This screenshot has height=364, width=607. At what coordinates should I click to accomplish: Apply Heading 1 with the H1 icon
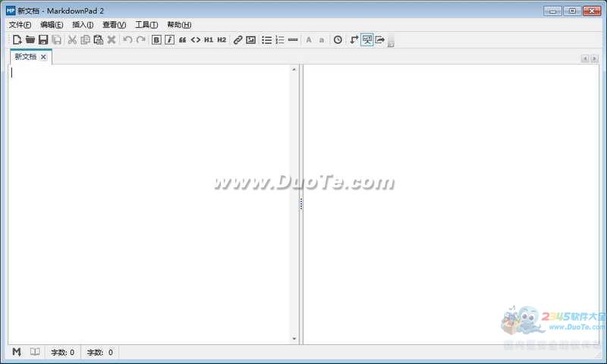[209, 39]
